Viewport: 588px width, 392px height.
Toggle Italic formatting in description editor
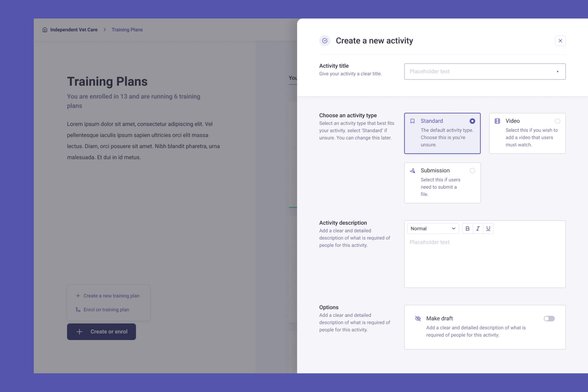pos(477,228)
